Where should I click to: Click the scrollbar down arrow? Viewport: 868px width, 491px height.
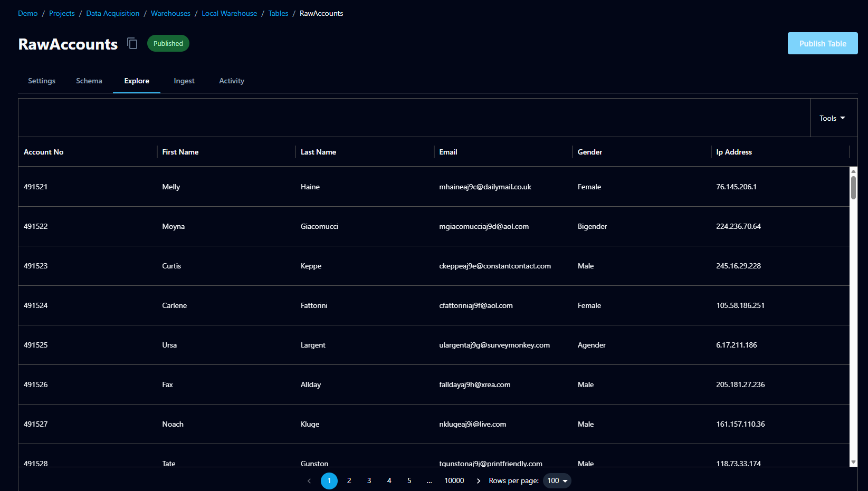coord(853,462)
